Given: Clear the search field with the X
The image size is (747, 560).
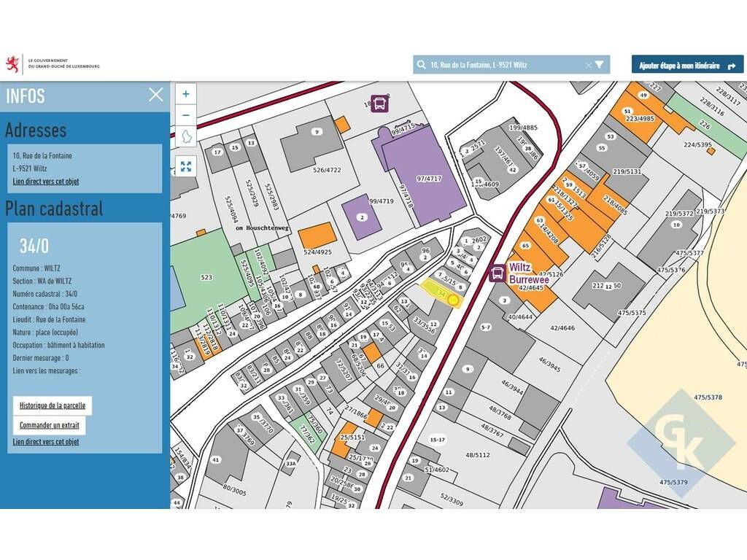Looking at the screenshot, I should click(589, 65).
